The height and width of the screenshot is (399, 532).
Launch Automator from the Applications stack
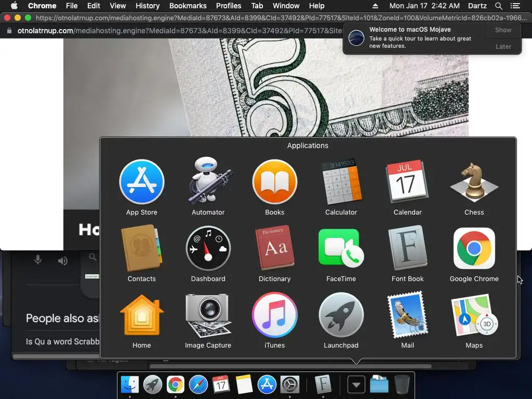pyautogui.click(x=208, y=181)
